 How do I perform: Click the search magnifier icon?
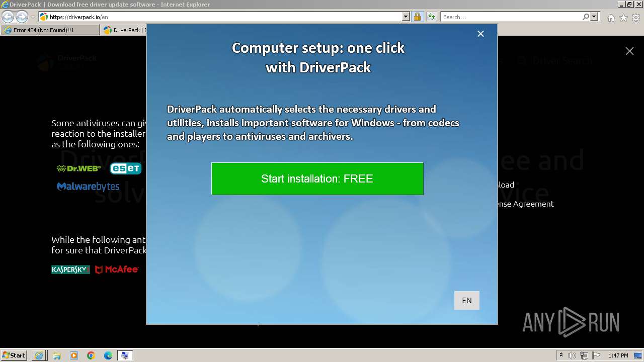click(586, 17)
